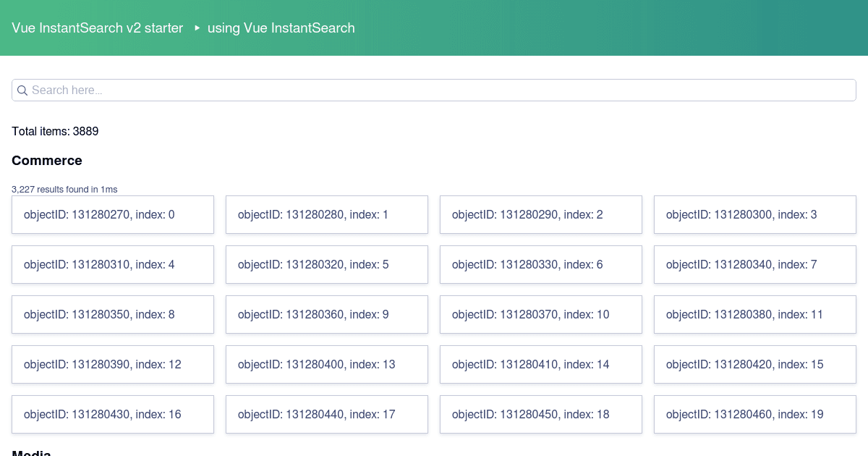Select the card for objectID 131280340

point(755,264)
